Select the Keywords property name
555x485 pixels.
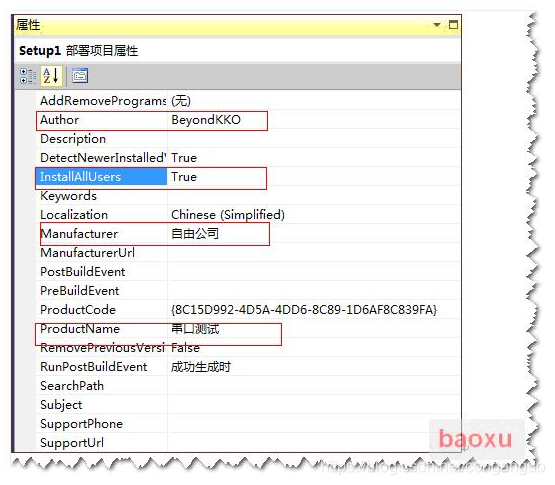[x=68, y=196]
